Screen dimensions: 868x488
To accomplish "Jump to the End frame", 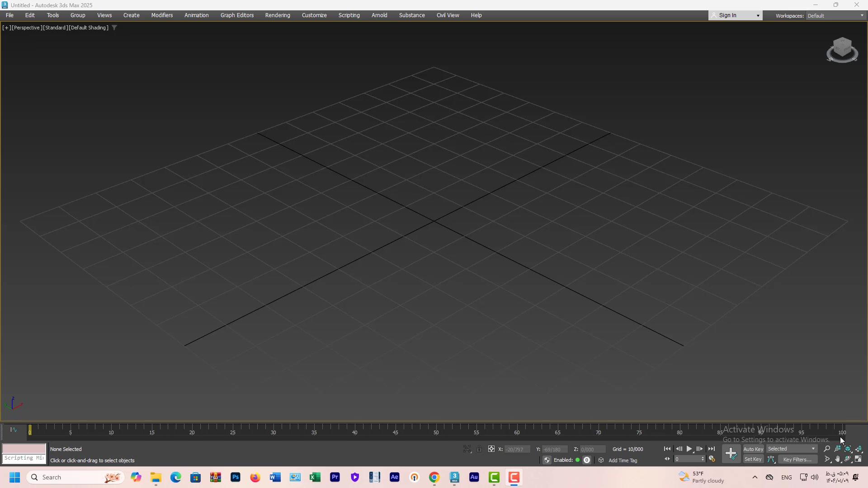I will (x=712, y=449).
